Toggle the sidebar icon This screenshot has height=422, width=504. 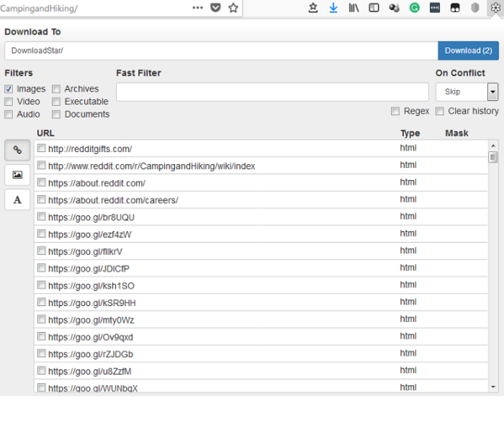[x=374, y=8]
